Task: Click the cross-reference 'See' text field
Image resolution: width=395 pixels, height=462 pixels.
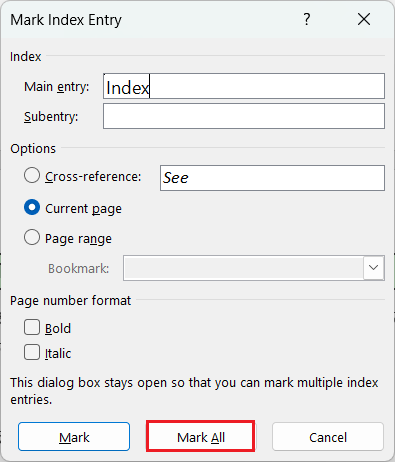Action: click(x=272, y=178)
